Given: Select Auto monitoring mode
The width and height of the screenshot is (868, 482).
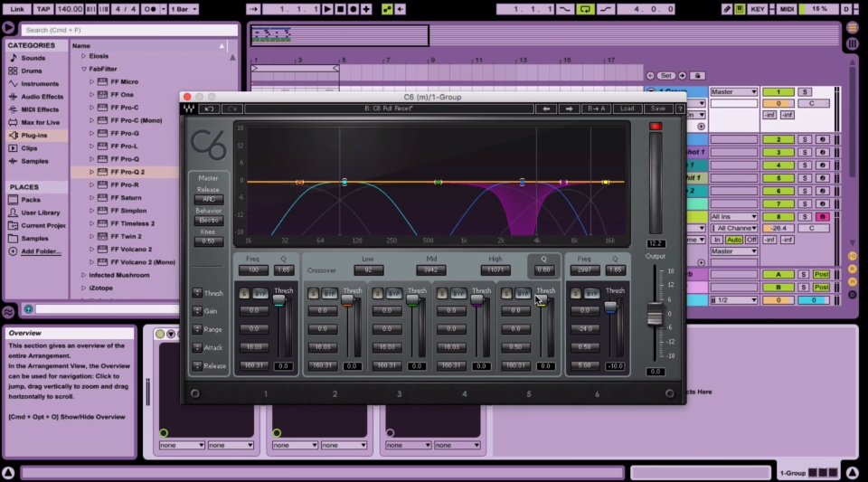Looking at the screenshot, I should click(733, 240).
